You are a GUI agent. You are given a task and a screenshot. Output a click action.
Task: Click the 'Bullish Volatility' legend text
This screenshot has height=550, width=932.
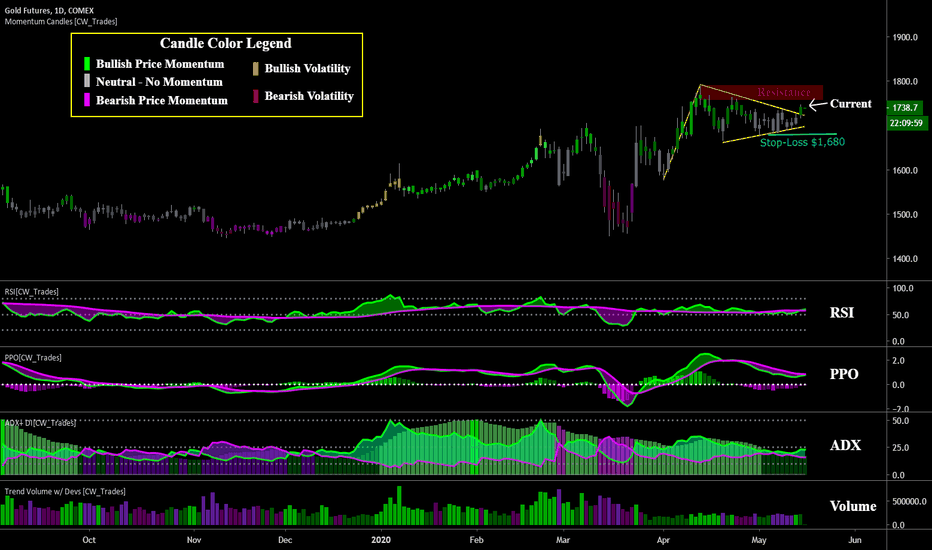click(307, 68)
